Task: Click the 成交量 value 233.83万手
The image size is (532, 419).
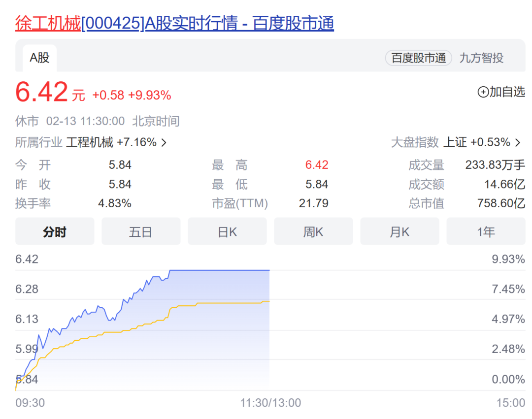Action: (x=495, y=165)
